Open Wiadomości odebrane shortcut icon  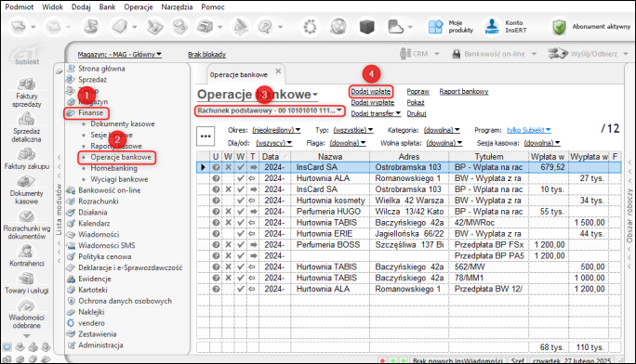click(26, 305)
